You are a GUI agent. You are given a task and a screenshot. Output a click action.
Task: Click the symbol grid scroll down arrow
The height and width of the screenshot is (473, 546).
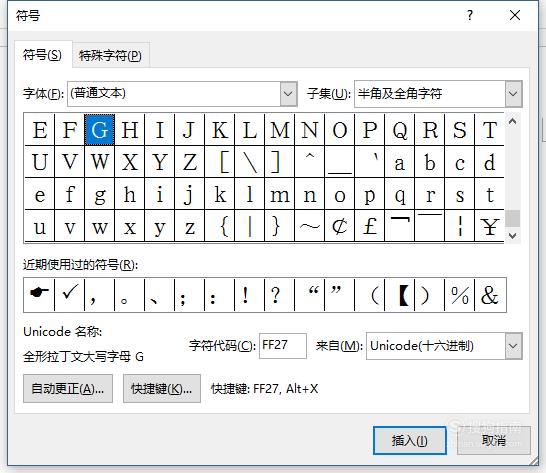513,236
